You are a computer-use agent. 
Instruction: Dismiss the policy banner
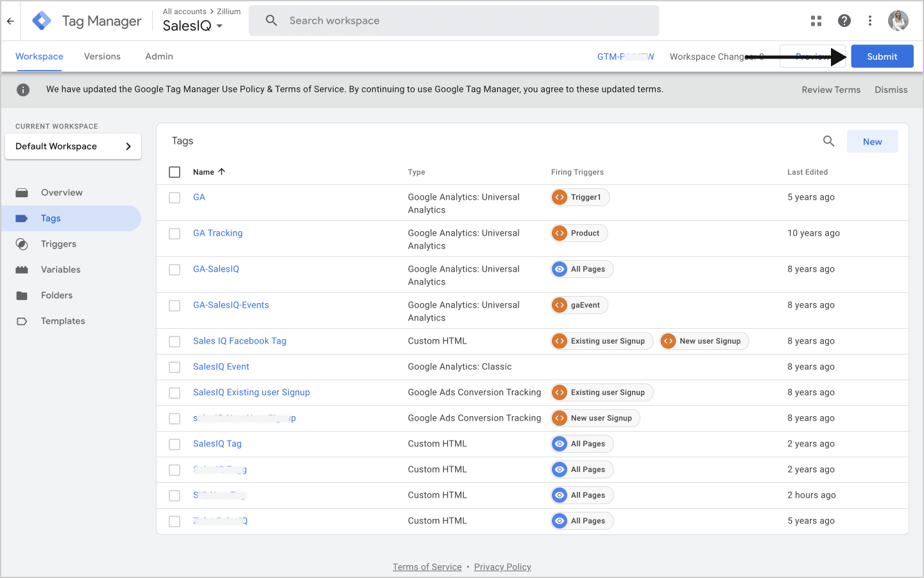(891, 90)
